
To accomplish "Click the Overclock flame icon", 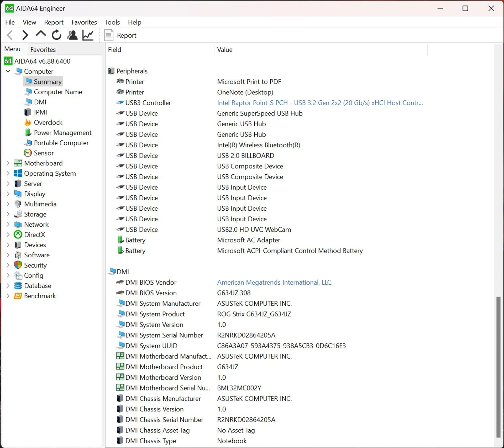I will pyautogui.click(x=28, y=122).
